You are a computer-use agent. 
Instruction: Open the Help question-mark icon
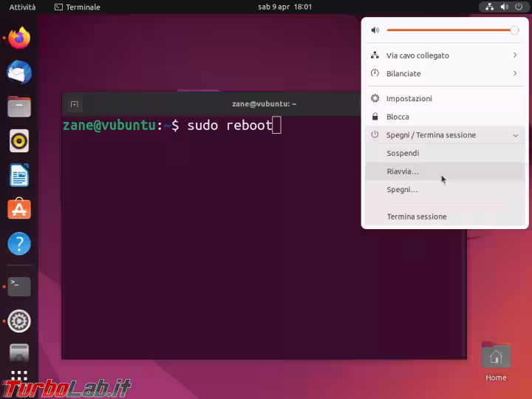pyautogui.click(x=19, y=244)
